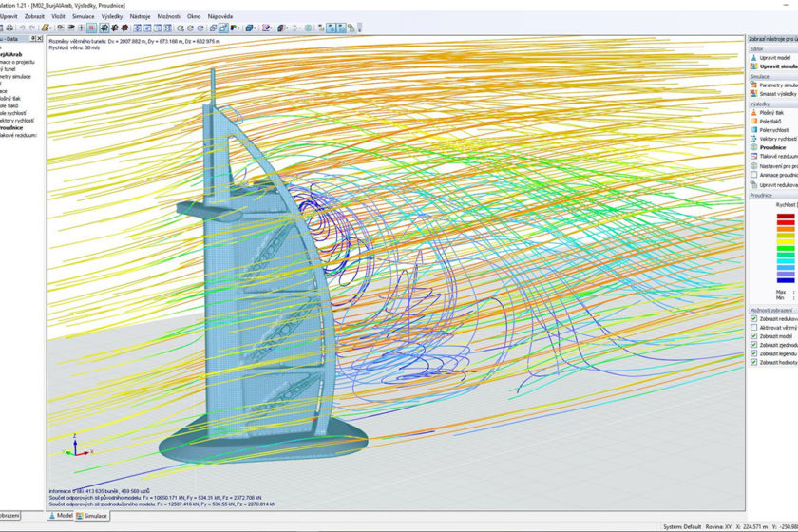Toggle the Zobrazit hodnoty checkbox
798x532 pixels.
coord(753,362)
